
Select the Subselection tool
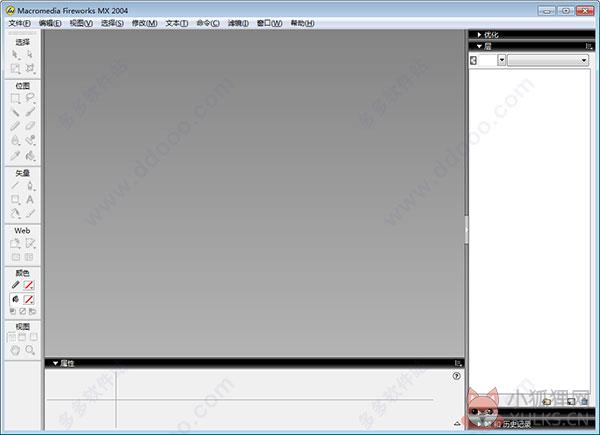point(30,55)
